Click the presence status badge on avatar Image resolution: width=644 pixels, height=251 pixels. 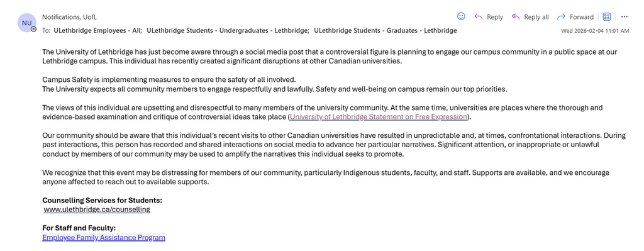click(34, 29)
